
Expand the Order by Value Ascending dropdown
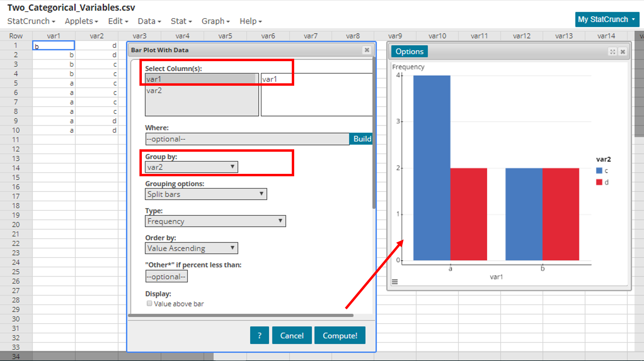[x=191, y=248]
